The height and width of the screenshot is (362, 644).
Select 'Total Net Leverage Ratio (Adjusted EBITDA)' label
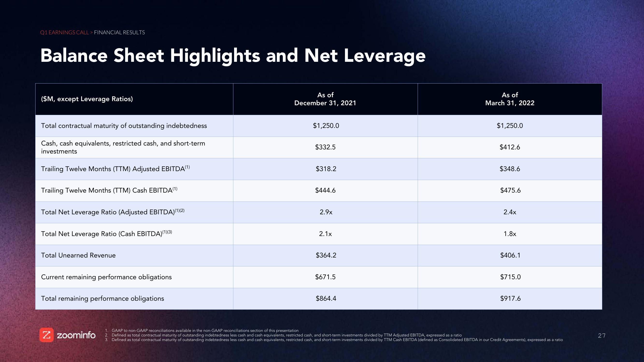click(x=113, y=212)
